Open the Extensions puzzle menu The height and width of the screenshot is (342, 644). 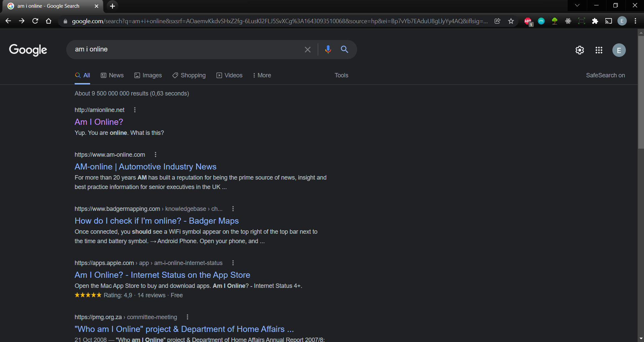pos(595,21)
